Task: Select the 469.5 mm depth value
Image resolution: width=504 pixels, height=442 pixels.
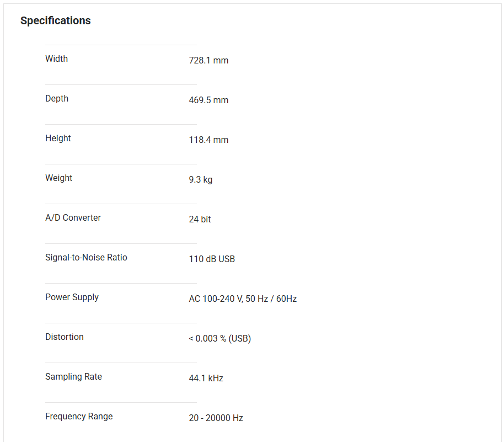Action: [x=208, y=100]
